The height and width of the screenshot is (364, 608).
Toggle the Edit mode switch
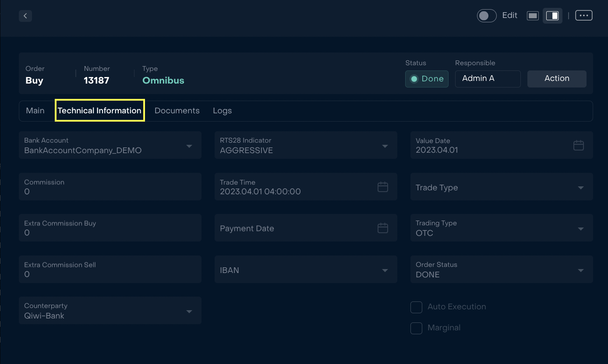point(487,16)
